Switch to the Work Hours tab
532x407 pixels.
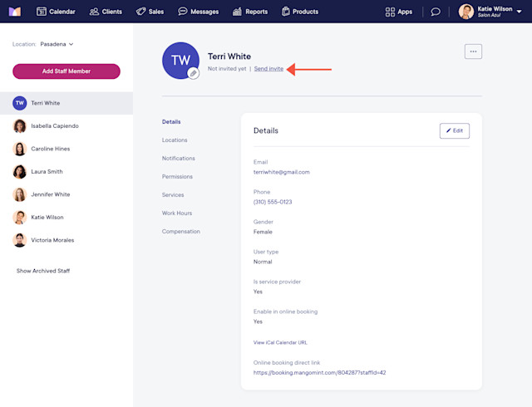click(x=177, y=213)
